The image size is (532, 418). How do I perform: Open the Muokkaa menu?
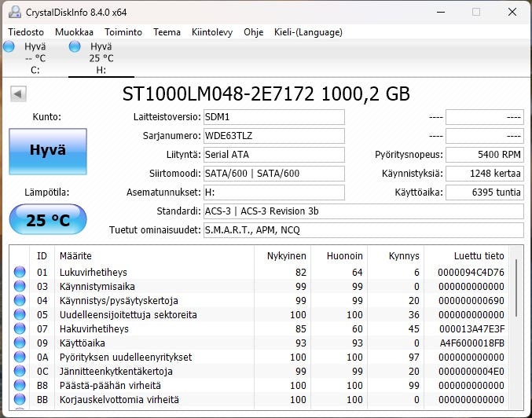tap(74, 32)
